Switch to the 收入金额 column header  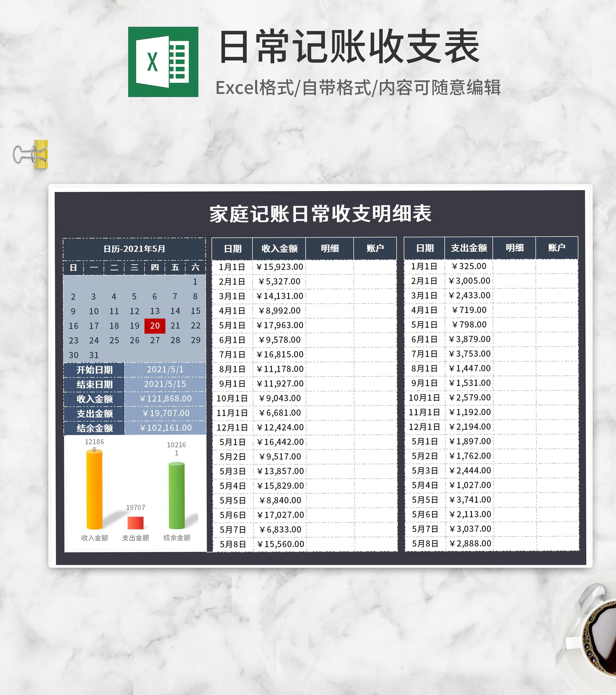tap(280, 248)
